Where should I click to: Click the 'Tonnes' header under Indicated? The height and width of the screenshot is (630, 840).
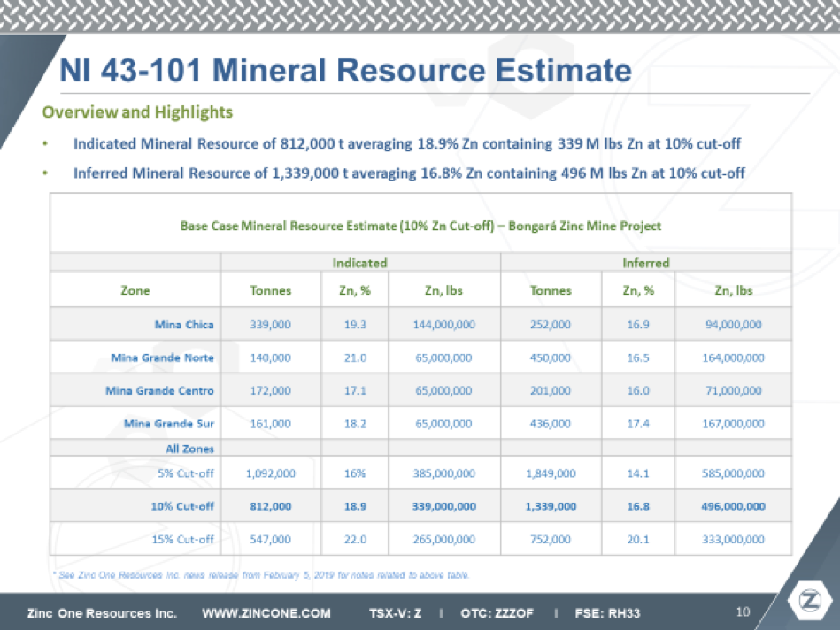tap(271, 290)
